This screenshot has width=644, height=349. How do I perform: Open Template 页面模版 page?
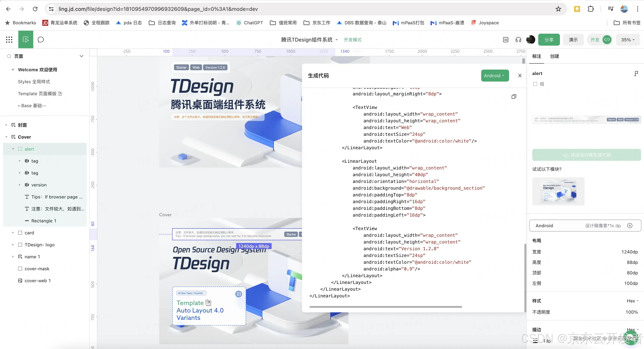[40, 94]
